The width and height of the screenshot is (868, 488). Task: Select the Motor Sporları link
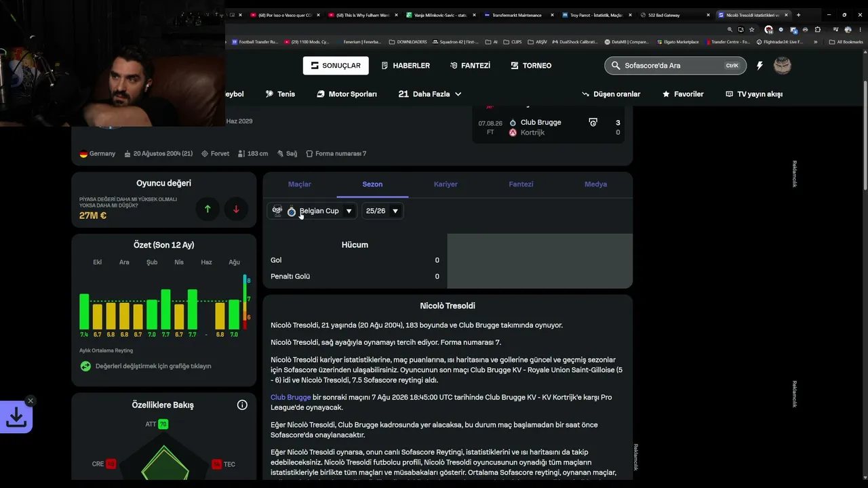347,94
